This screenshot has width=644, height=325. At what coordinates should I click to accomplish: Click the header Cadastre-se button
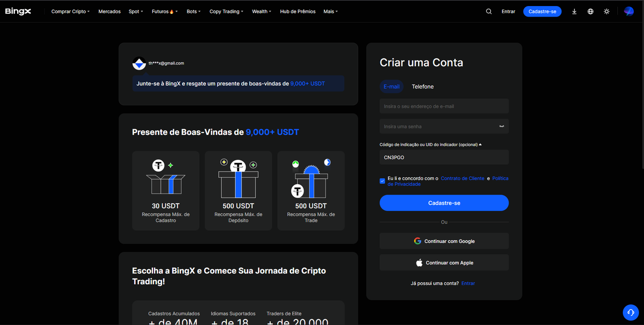[542, 11]
